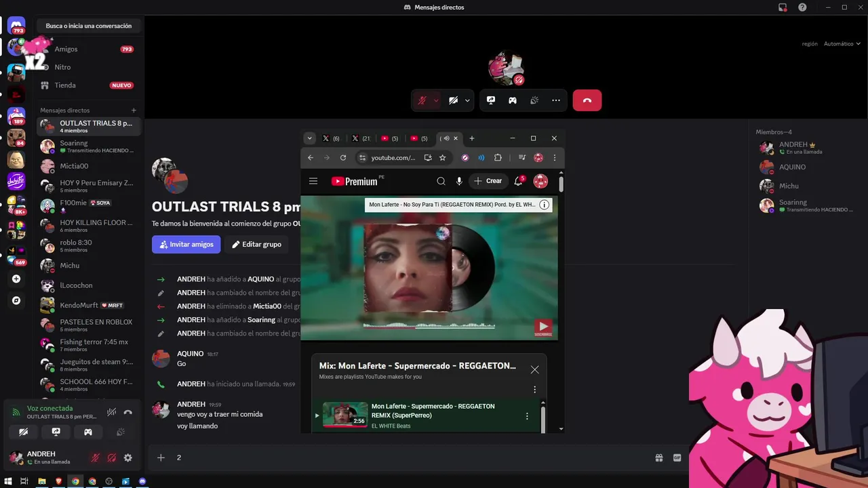Screen dimensions: 868x488
Task: Go back in Chrome
Action: coord(311,158)
